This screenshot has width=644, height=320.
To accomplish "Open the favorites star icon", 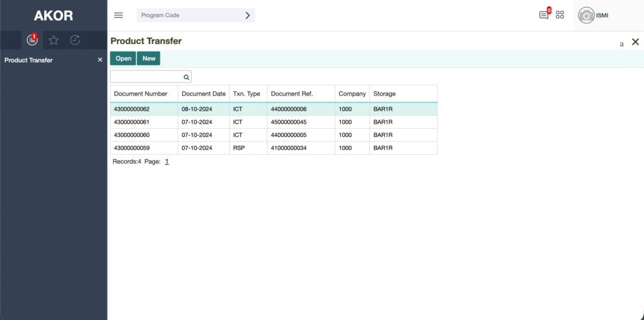I will pos(53,40).
